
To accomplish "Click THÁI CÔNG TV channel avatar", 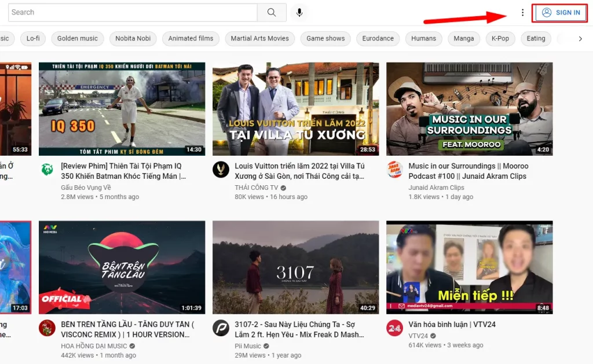I will tap(221, 170).
